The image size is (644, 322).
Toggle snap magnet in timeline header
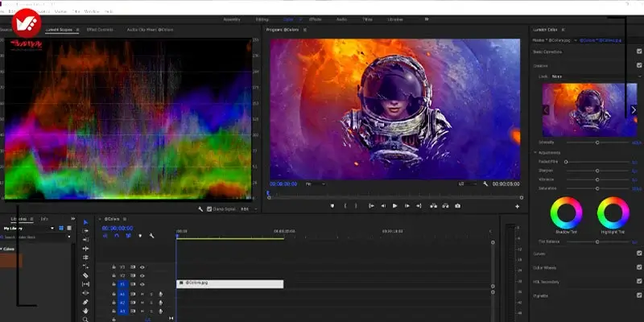click(x=117, y=236)
